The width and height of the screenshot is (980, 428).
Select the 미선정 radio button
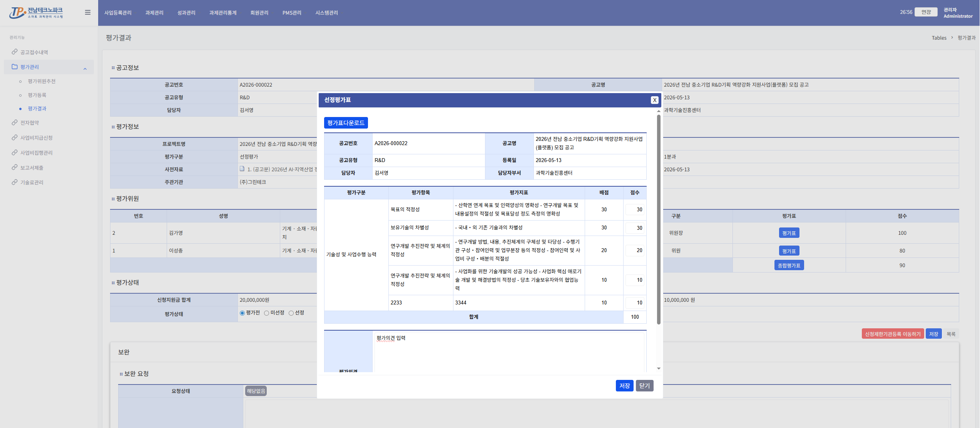[x=266, y=313]
